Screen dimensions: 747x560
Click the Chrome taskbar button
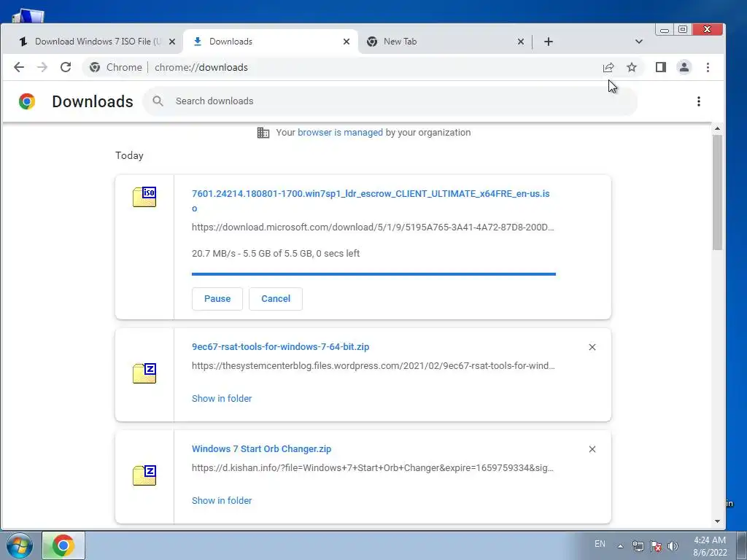point(63,545)
